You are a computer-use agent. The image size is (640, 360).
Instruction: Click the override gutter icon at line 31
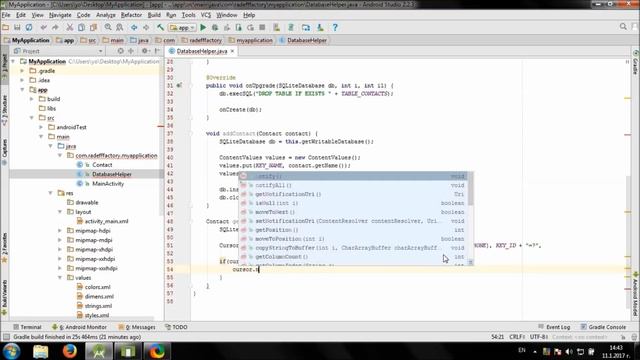(179, 86)
